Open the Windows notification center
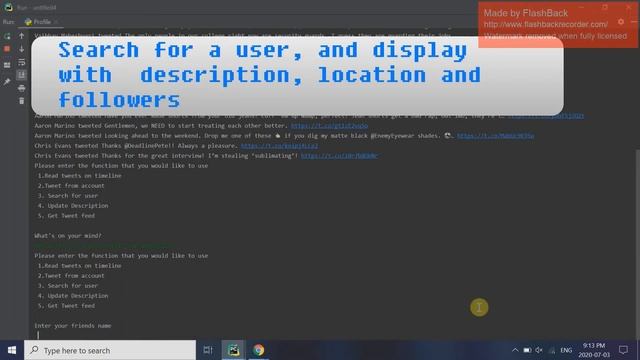 (623, 350)
